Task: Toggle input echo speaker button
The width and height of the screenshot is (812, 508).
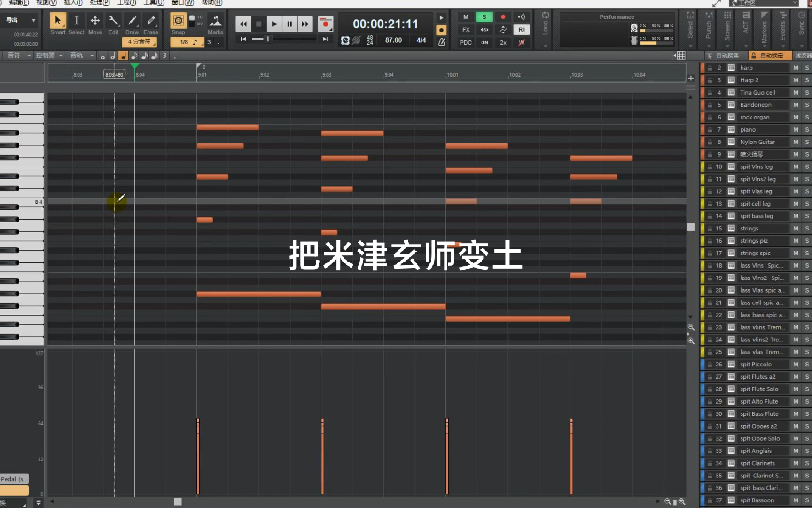Action: [x=522, y=17]
